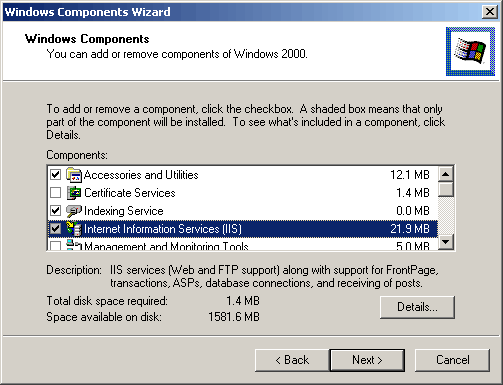This screenshot has height=385, width=503.
Task: Check the Certificate Services checkbox
Action: coord(55,193)
